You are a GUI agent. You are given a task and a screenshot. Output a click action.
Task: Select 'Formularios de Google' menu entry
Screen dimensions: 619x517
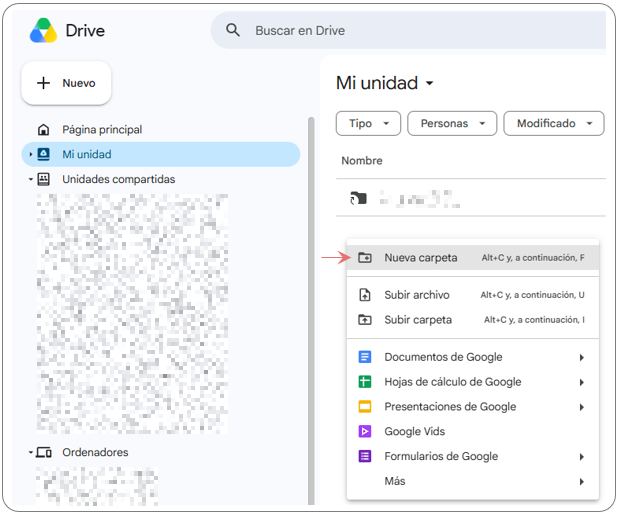coord(473,456)
